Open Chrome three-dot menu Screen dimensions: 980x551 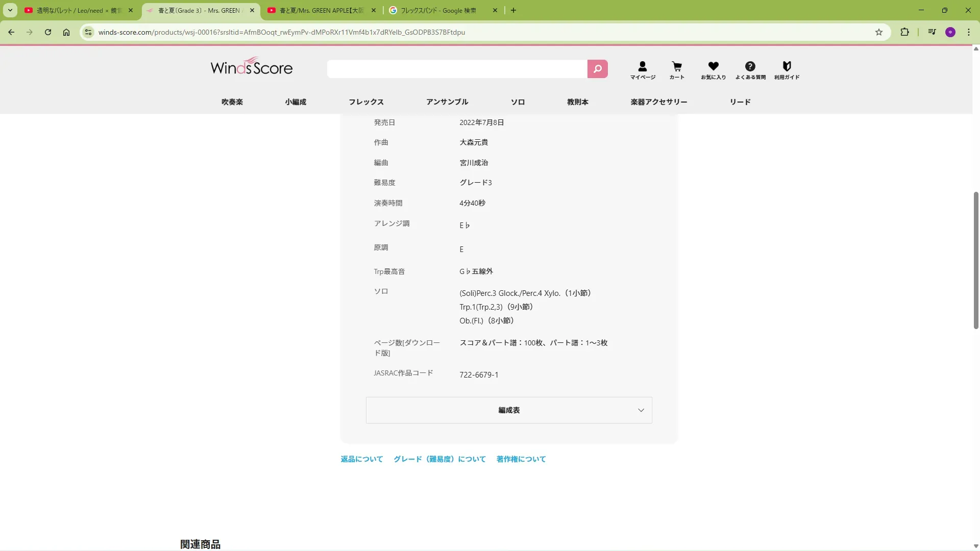(969, 32)
